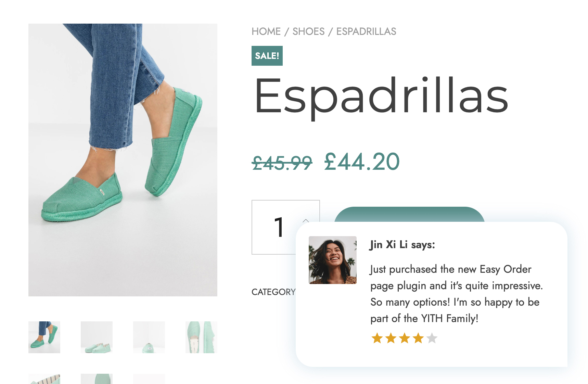Click the fifth grey rating star
This screenshot has width=588, height=384.
click(x=432, y=338)
